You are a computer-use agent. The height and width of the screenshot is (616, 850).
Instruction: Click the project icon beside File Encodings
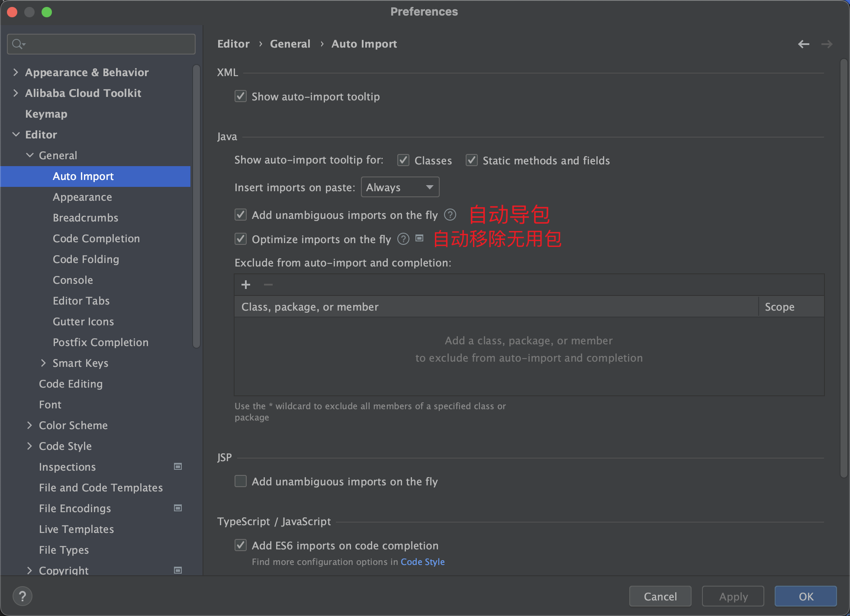(x=177, y=508)
